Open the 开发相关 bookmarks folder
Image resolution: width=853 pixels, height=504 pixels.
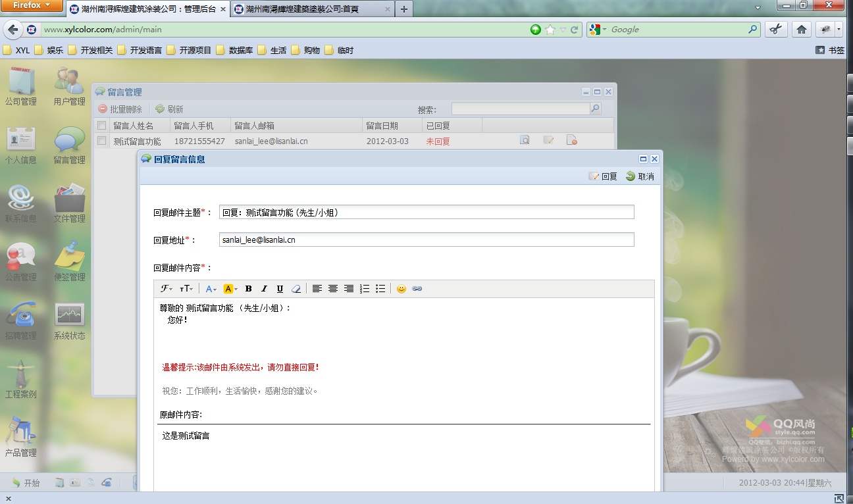(x=90, y=50)
